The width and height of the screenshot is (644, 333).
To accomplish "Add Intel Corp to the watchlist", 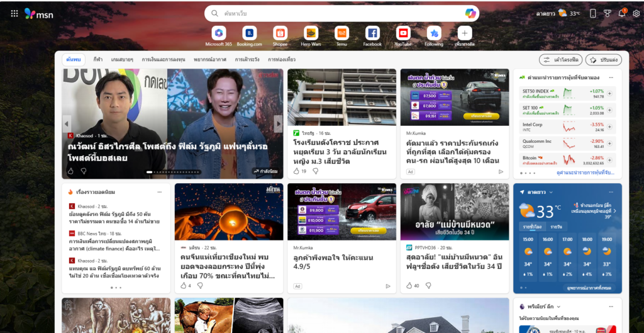I will [609, 126].
